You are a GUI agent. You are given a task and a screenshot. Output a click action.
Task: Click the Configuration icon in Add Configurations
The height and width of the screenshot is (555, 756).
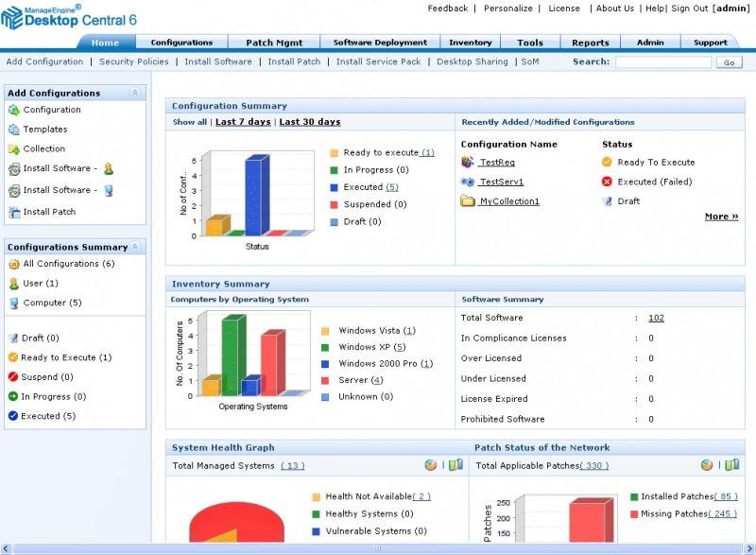[13, 110]
